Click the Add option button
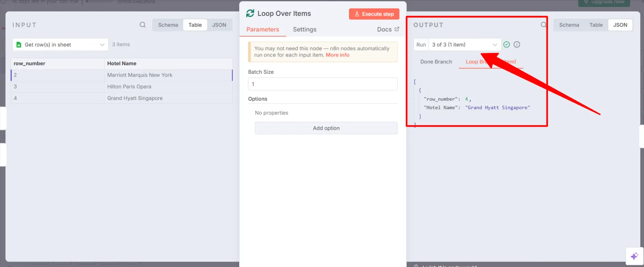This screenshot has height=267, width=644. pyautogui.click(x=326, y=128)
